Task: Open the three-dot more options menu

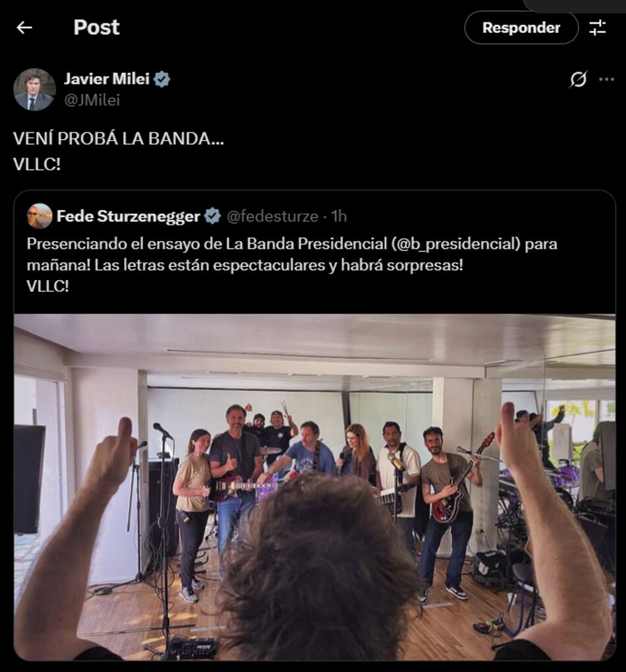Action: point(606,79)
